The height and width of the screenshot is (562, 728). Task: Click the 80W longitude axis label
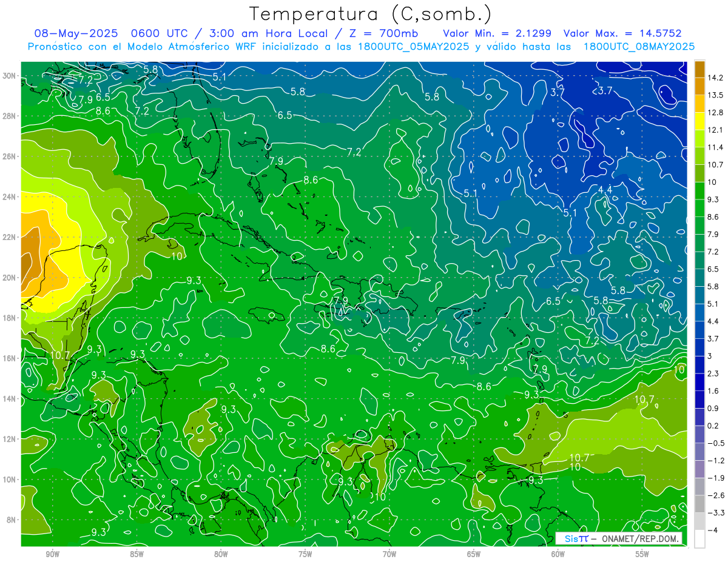[x=221, y=554]
